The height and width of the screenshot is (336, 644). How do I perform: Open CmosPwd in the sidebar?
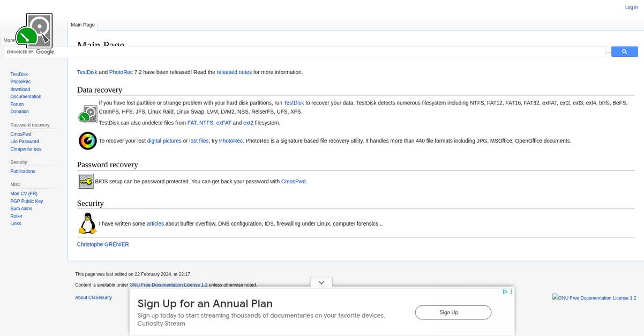point(21,135)
